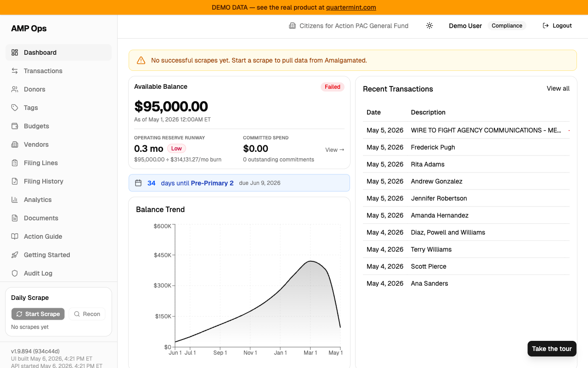Select the Scott Pierce transaction
Viewport: 588px width, 368px height.
[466, 266]
